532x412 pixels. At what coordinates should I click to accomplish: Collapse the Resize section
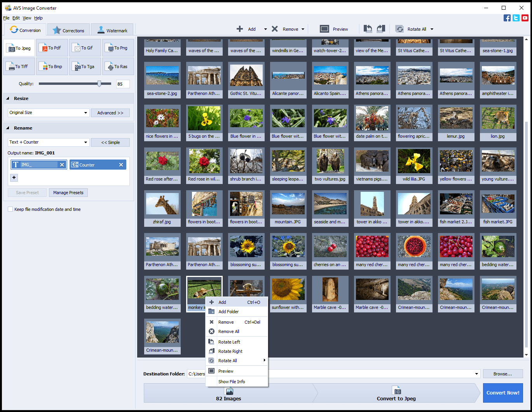(8, 99)
